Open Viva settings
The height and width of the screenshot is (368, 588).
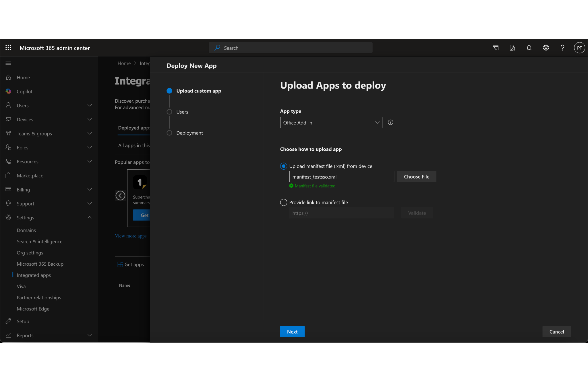click(21, 286)
